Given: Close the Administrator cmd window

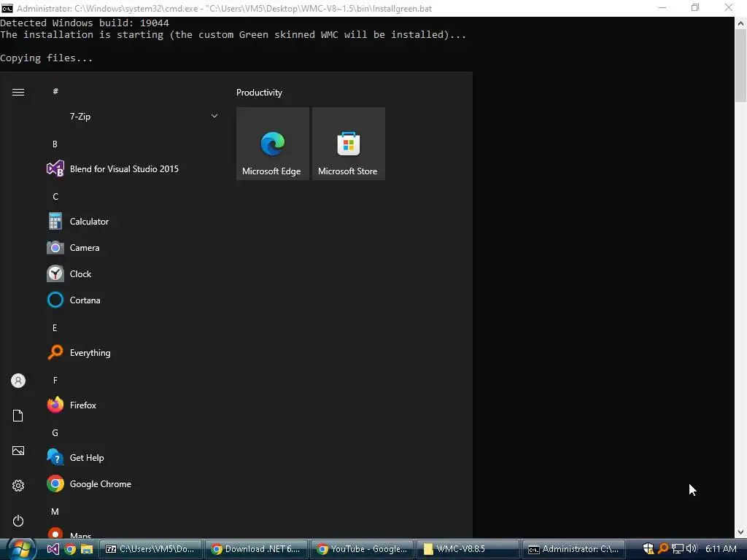Looking at the screenshot, I should pos(729,7).
